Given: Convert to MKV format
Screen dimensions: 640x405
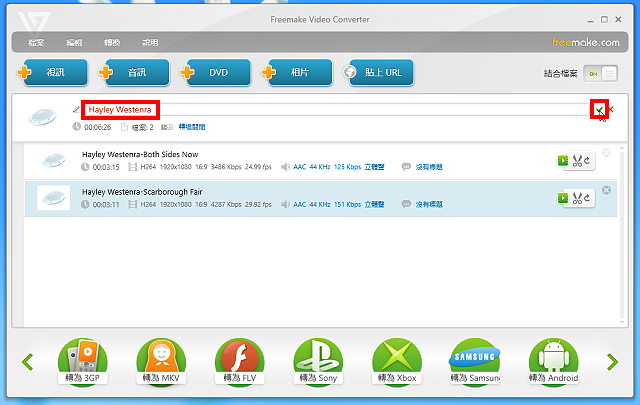Looking at the screenshot, I should [161, 362].
